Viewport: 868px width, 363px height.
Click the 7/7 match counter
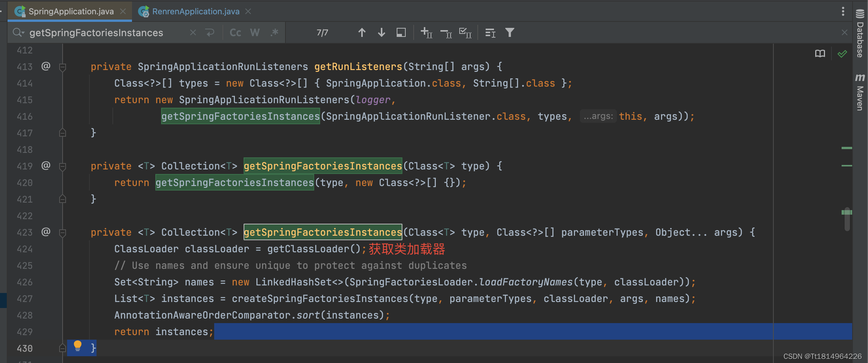[x=322, y=33]
